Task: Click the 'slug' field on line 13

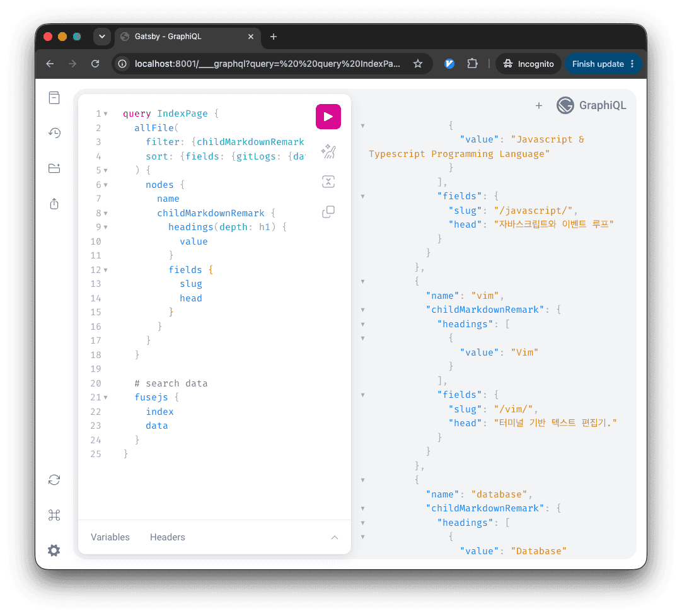Action: click(191, 284)
